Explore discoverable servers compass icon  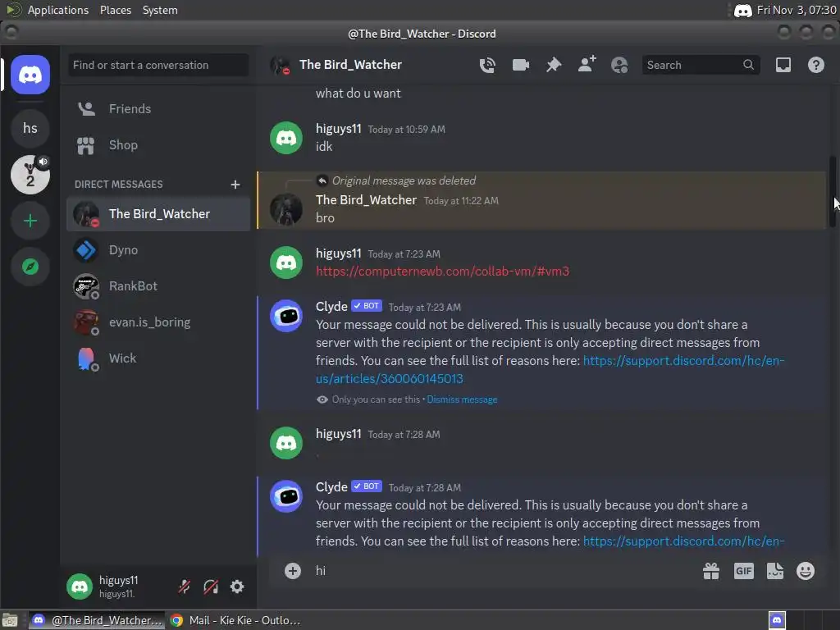point(30,267)
